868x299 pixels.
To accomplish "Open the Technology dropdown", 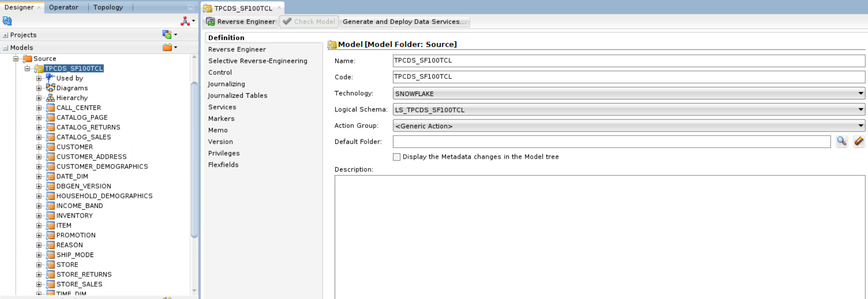I will [860, 93].
